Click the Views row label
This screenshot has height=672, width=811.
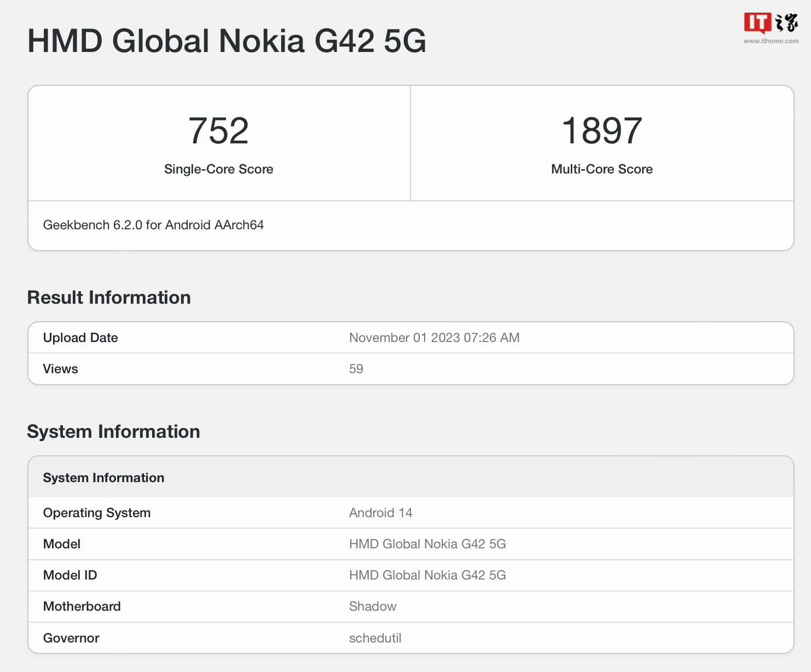tap(60, 369)
